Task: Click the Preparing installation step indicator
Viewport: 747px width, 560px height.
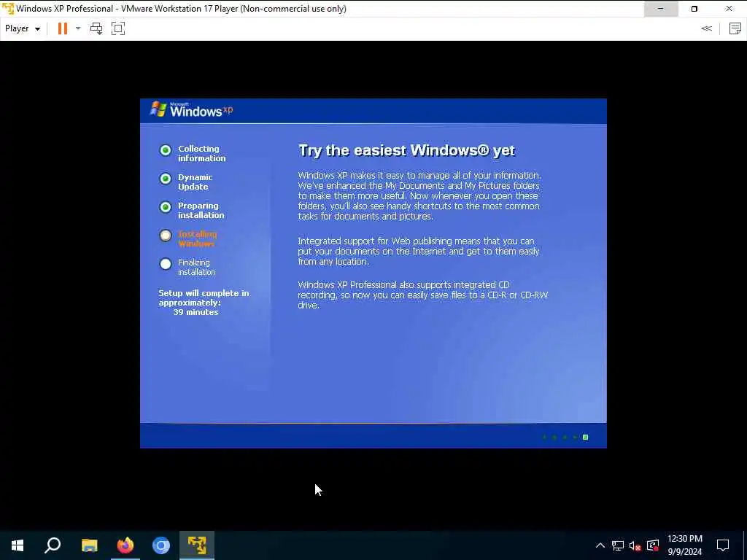Action: (166, 207)
